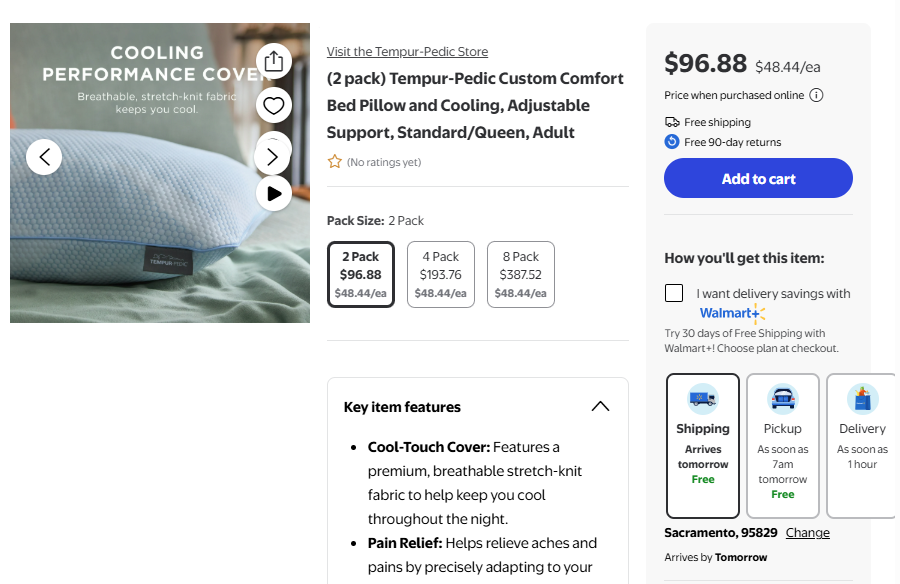The image size is (900, 584).
Task: Go to previous product image
Action: [44, 157]
